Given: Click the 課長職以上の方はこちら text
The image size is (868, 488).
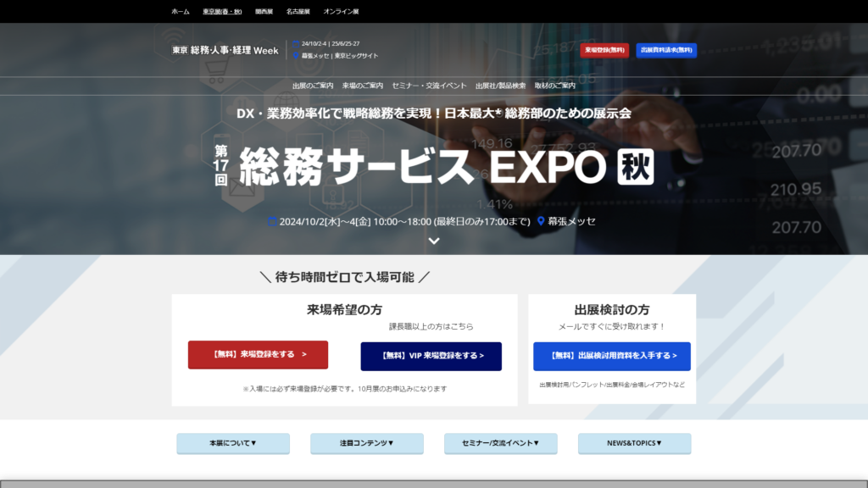Looking at the screenshot, I should [431, 326].
